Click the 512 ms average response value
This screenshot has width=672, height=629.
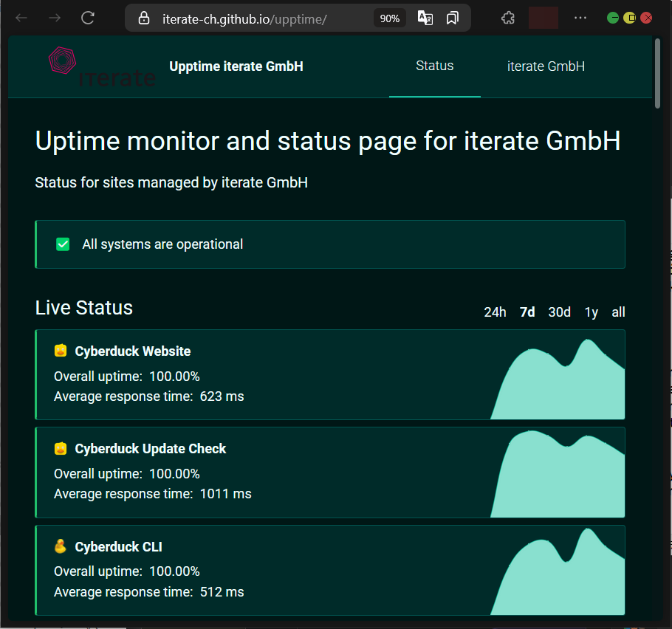tap(222, 592)
